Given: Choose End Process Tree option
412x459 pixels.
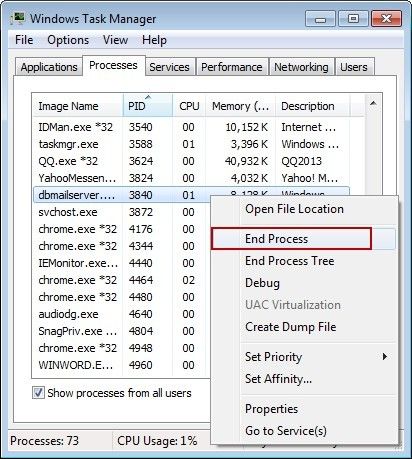Looking at the screenshot, I should [290, 261].
